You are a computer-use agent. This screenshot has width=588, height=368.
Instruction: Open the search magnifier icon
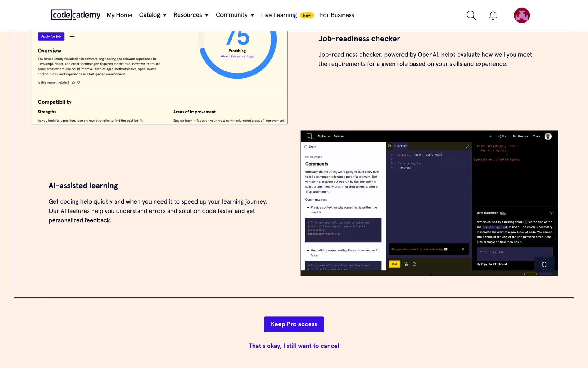(x=471, y=15)
